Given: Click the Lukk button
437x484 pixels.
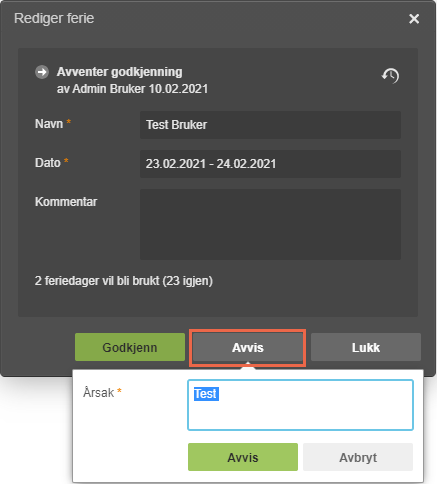Looking at the screenshot, I should pyautogui.click(x=366, y=347).
